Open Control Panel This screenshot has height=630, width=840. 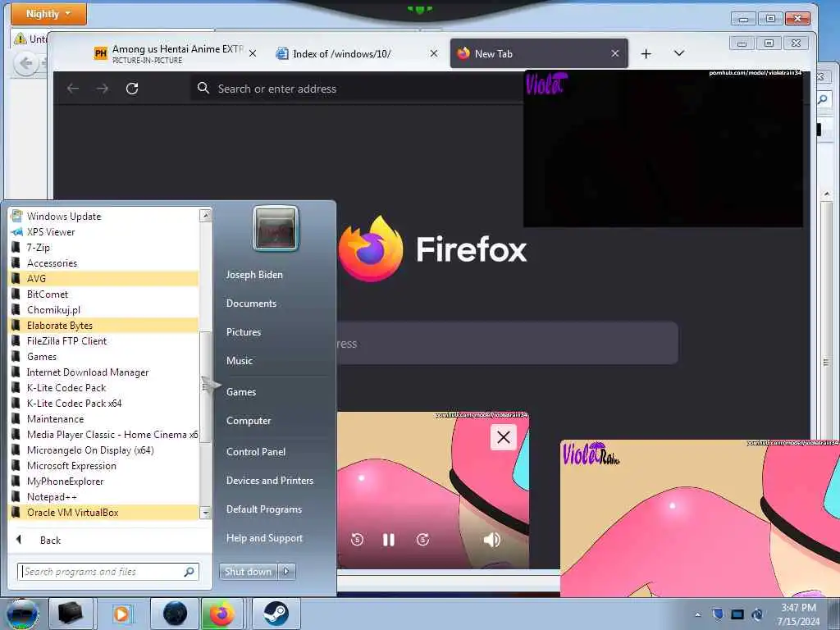256,452
